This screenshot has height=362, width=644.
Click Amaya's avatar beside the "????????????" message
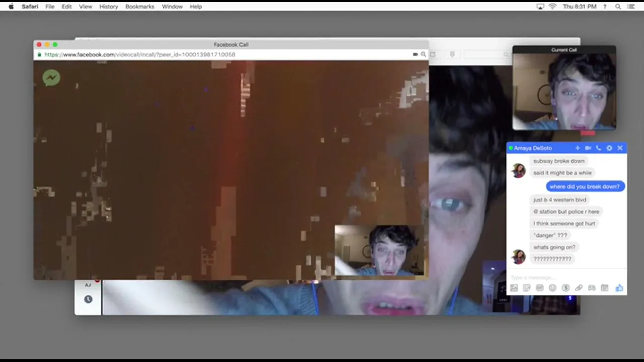(x=519, y=257)
